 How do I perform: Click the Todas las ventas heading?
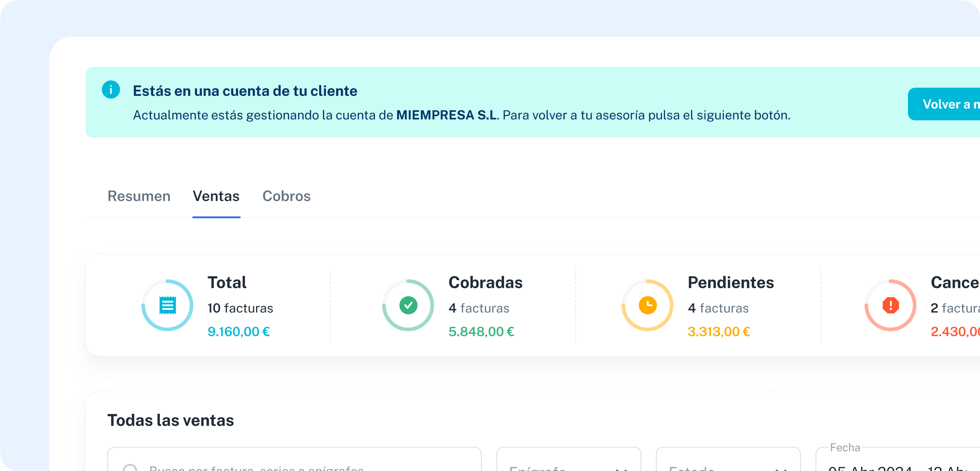coord(171,421)
